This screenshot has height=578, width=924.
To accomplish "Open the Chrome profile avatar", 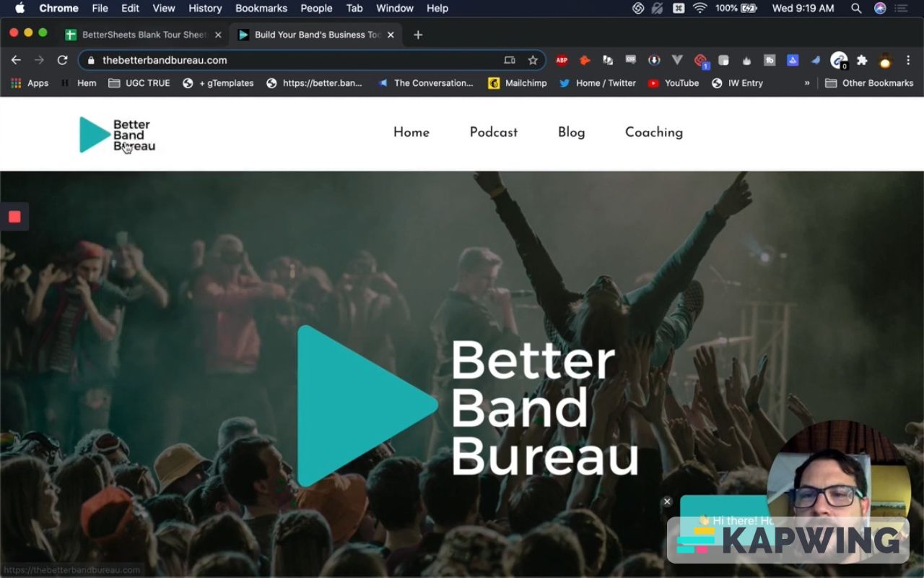I will [885, 61].
